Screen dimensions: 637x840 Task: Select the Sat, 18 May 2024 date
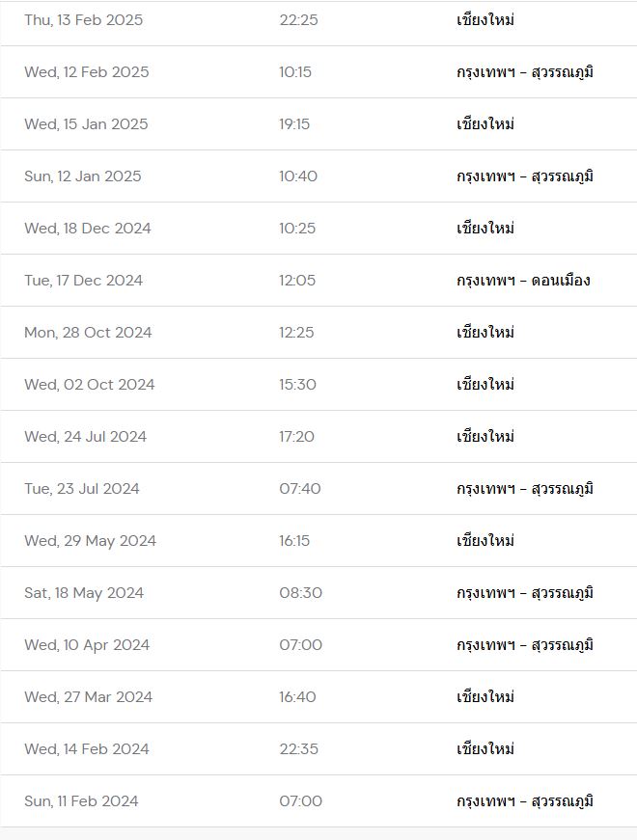84,592
